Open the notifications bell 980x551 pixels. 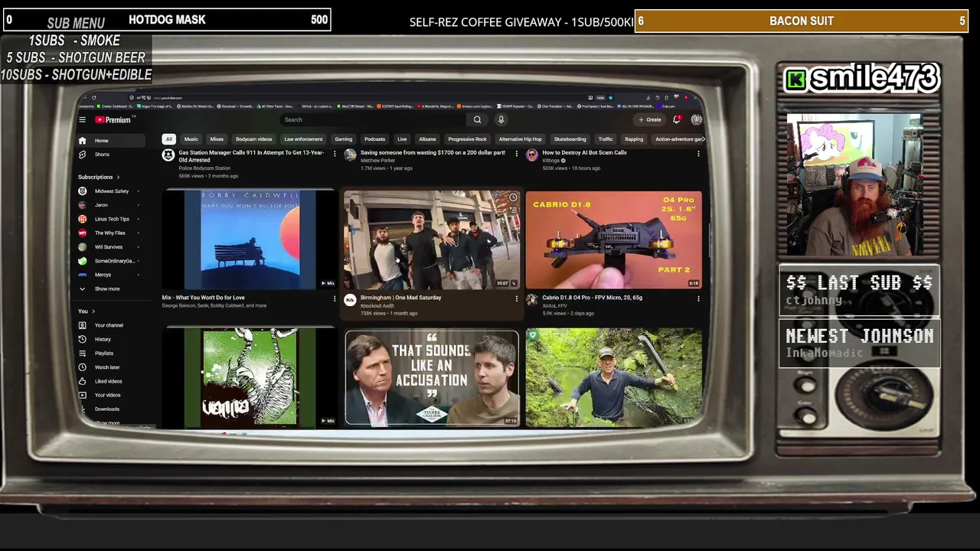[x=677, y=119]
